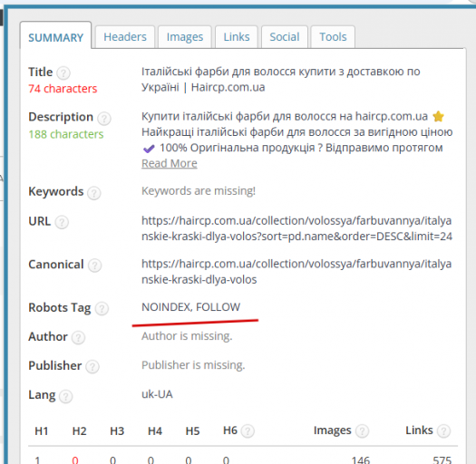This screenshot has height=464, width=476.
Task: Click the H5 column header
Action: pos(192,431)
